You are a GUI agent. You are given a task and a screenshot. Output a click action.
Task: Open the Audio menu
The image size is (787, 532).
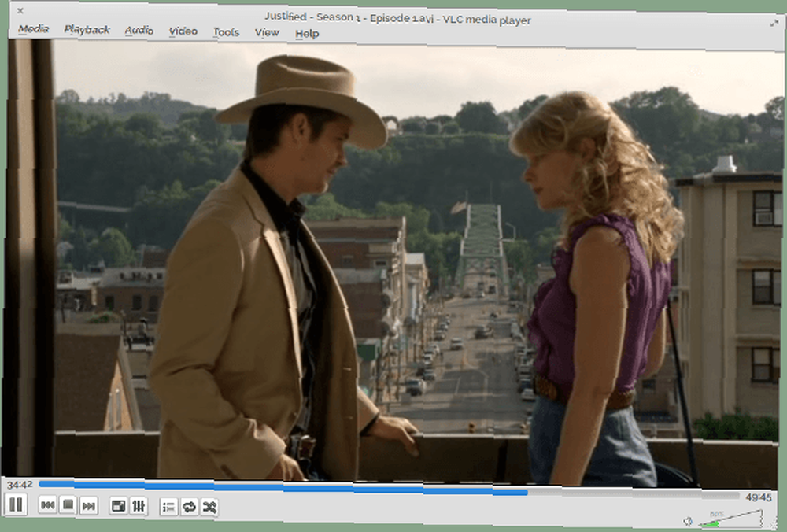pyautogui.click(x=139, y=31)
